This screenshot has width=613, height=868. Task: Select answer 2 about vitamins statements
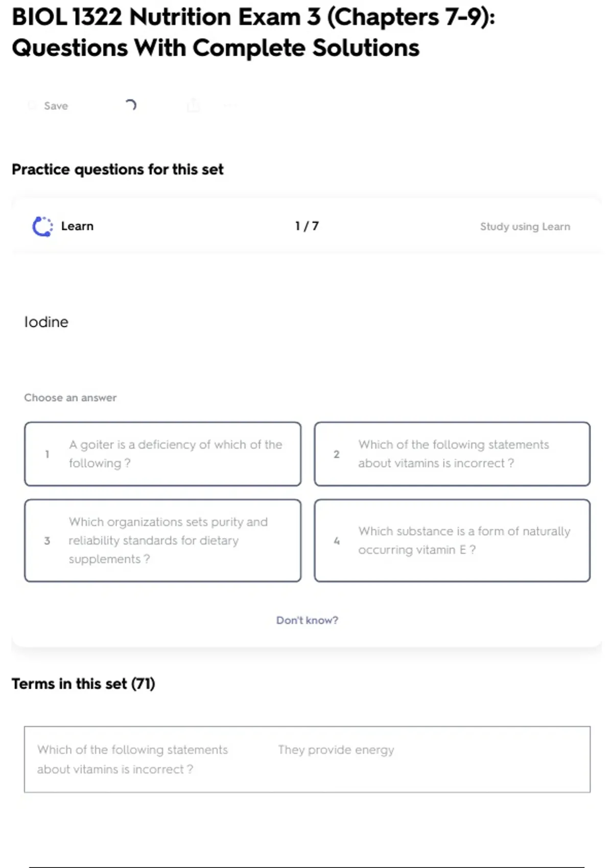tap(452, 454)
